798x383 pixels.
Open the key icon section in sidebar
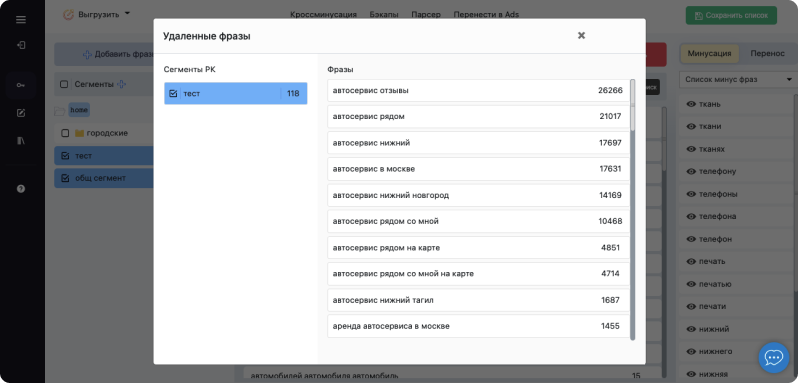21,85
